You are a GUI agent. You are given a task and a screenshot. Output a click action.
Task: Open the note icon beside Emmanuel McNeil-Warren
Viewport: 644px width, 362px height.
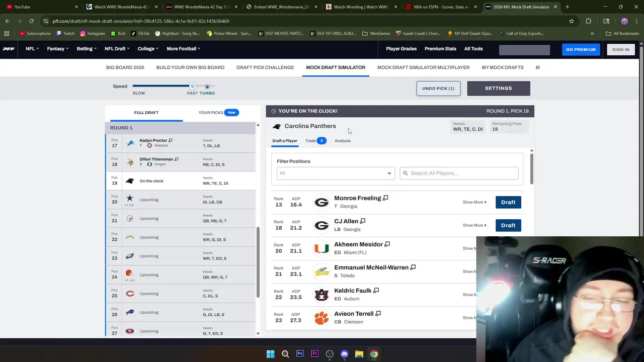point(413,267)
